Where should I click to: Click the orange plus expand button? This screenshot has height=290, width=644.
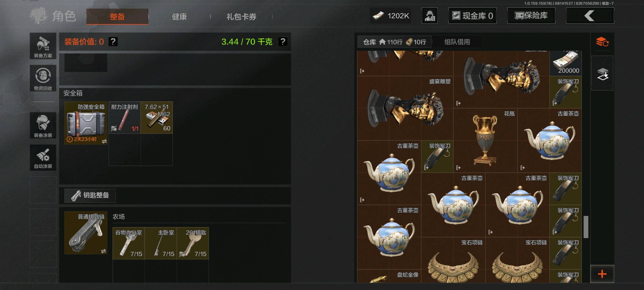pyautogui.click(x=602, y=274)
